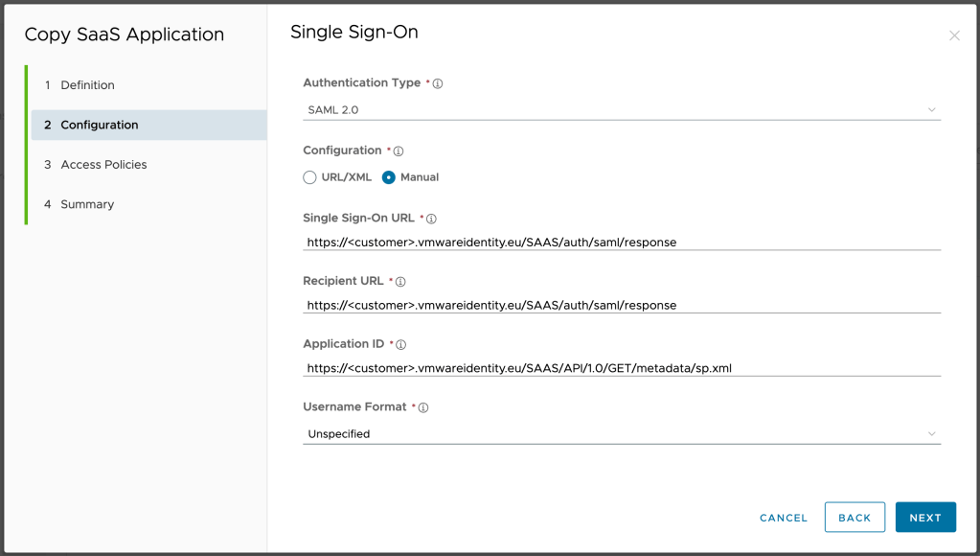
Task: Jump to the Access Policies step
Action: pyautogui.click(x=103, y=165)
